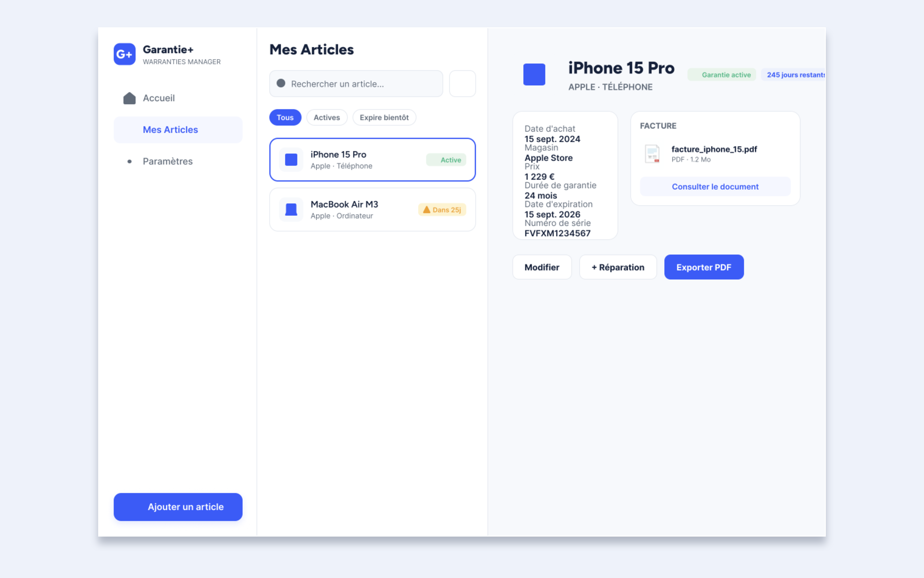This screenshot has height=578, width=924.
Task: Click the 24 mois warranty duration
Action: 541,196
